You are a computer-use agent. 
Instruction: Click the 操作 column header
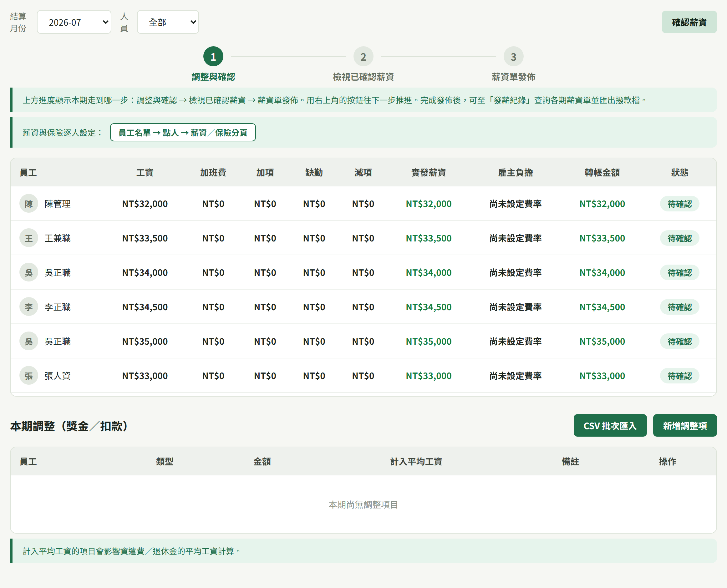(x=667, y=461)
